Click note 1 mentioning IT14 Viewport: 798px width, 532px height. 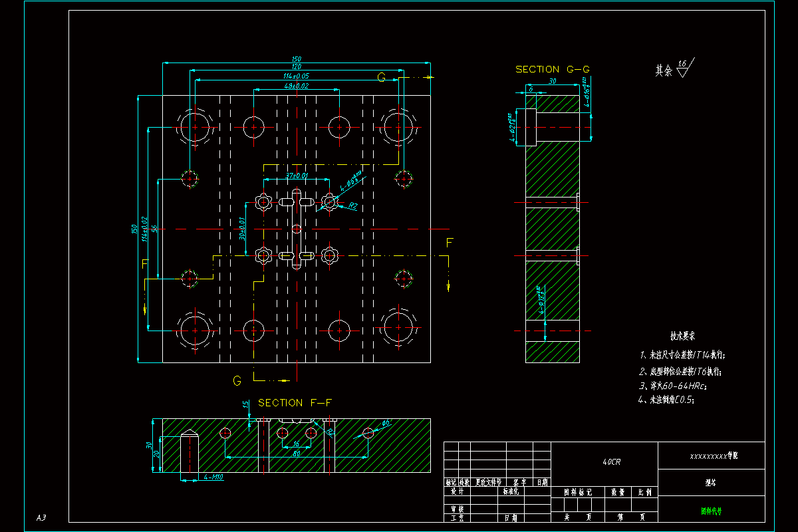tap(682, 355)
